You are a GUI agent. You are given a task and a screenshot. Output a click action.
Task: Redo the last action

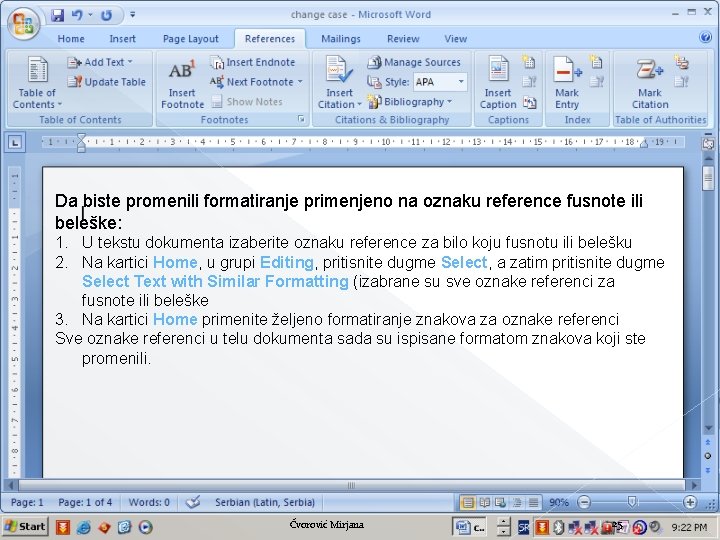click(107, 15)
